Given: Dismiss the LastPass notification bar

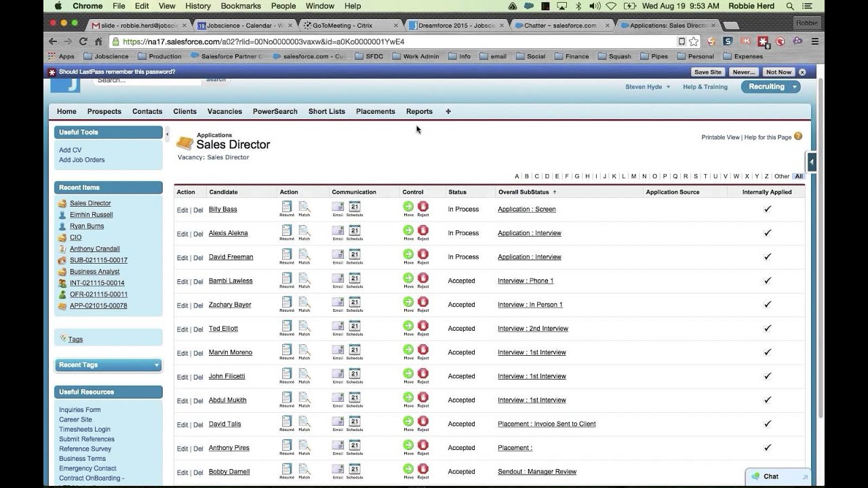Looking at the screenshot, I should click(802, 72).
